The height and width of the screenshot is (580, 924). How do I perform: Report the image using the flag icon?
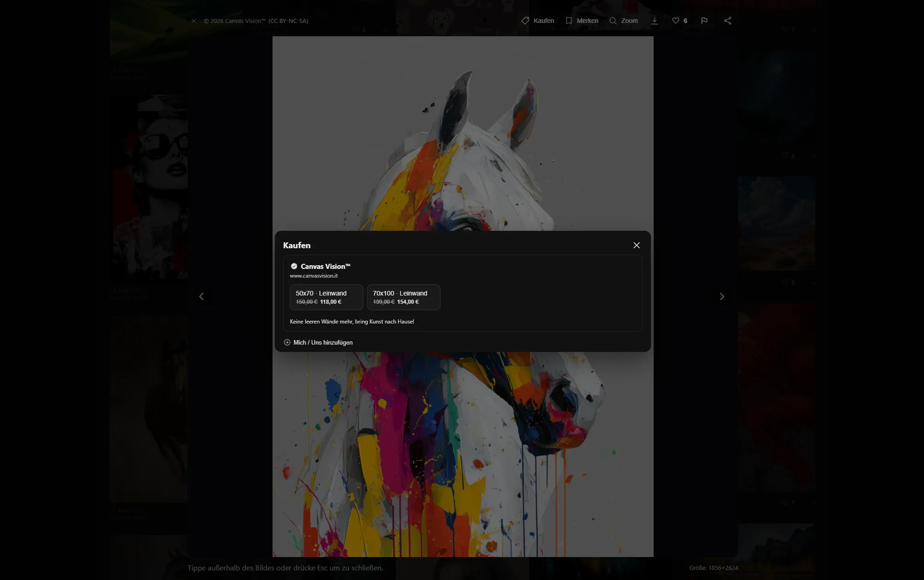pos(704,20)
